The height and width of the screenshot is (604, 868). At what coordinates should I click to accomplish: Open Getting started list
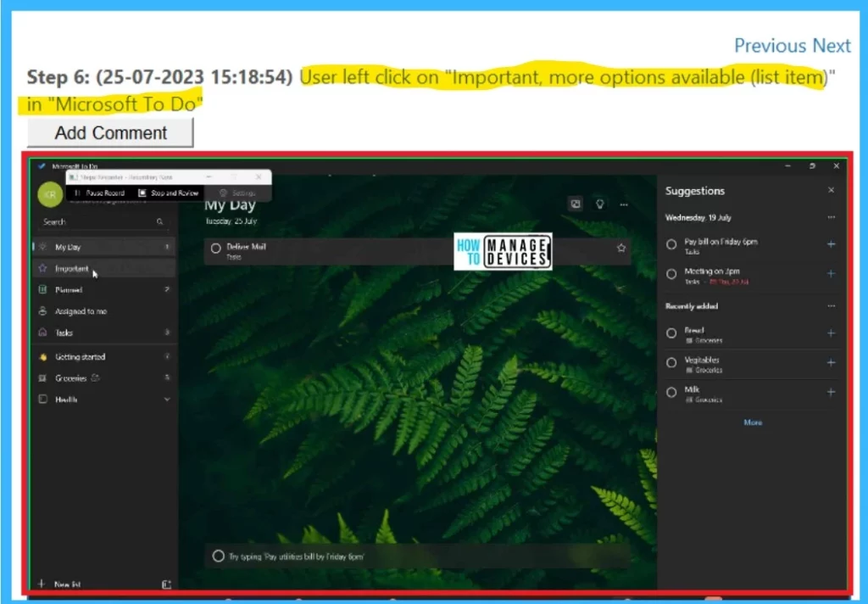click(x=103, y=357)
